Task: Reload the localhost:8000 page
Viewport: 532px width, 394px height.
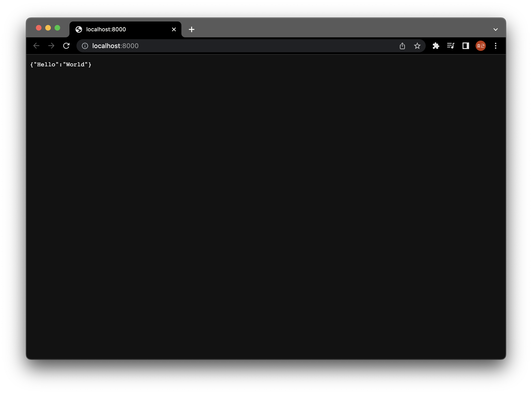Action: pos(66,46)
